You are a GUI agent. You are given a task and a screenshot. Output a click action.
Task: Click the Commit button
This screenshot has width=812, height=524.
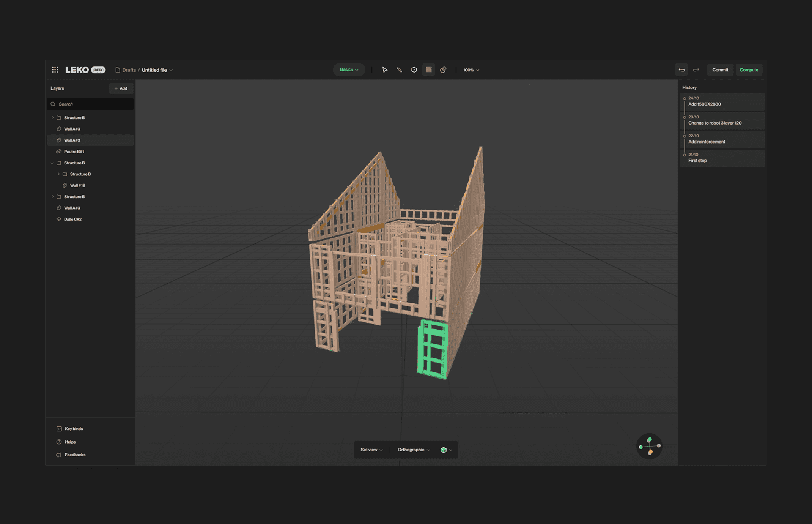click(x=720, y=70)
